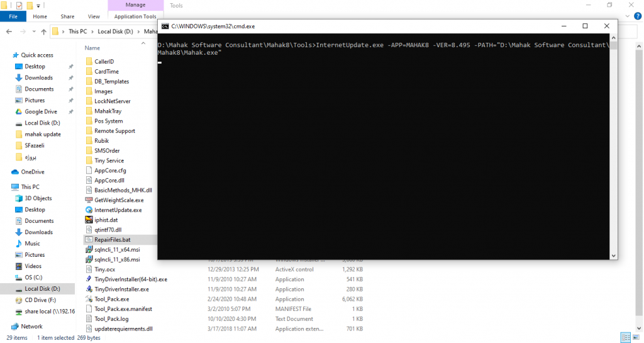Click 'This PC' in the address bar
644x343 pixels.
pyautogui.click(x=77, y=31)
